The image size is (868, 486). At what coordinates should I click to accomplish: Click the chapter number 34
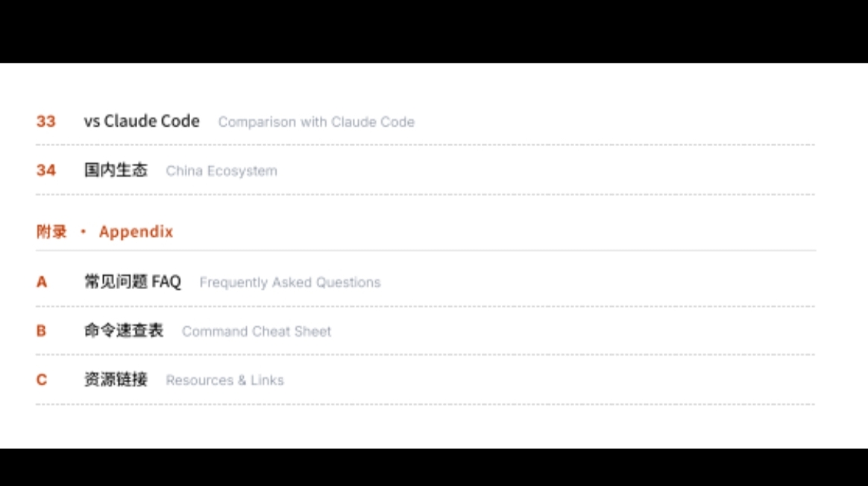click(45, 171)
